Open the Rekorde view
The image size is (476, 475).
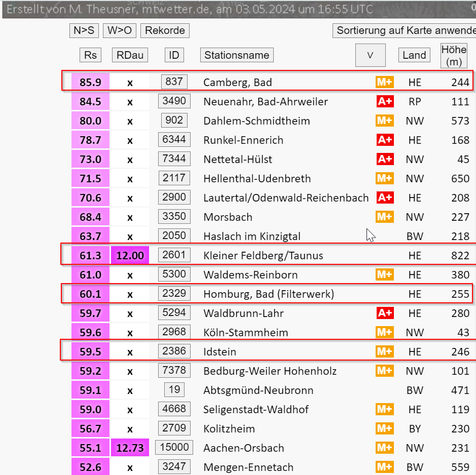(x=165, y=30)
